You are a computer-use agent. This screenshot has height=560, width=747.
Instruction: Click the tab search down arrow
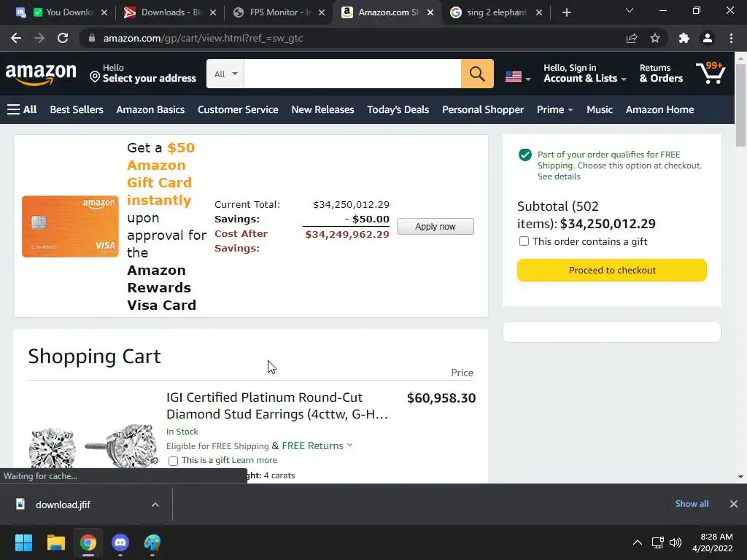[630, 10]
